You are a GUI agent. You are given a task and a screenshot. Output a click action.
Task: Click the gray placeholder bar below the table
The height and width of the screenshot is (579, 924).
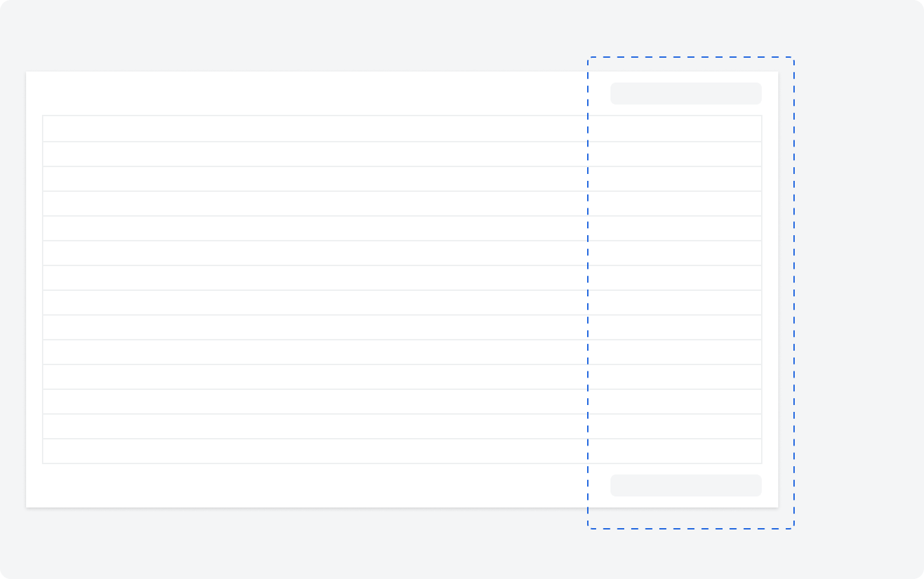[x=685, y=485]
